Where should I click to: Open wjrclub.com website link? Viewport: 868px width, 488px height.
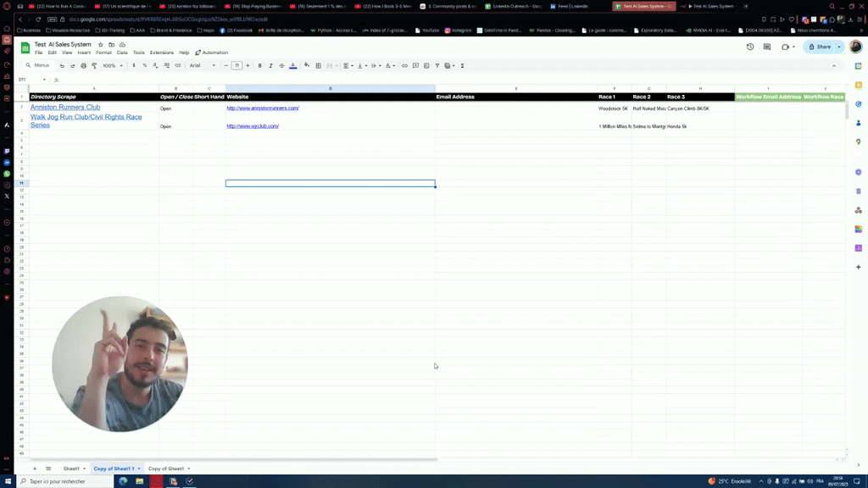coord(253,126)
